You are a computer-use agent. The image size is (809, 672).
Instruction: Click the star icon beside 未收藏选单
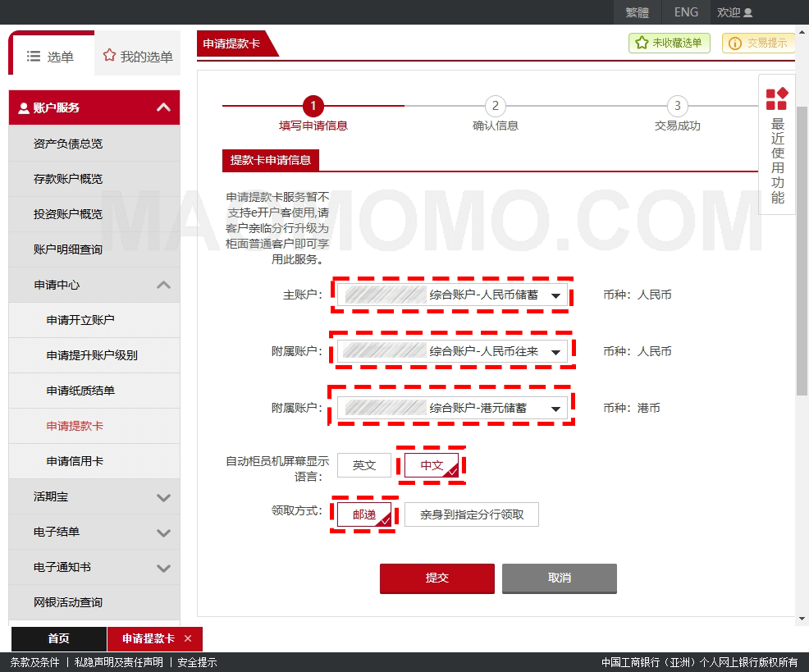(641, 43)
